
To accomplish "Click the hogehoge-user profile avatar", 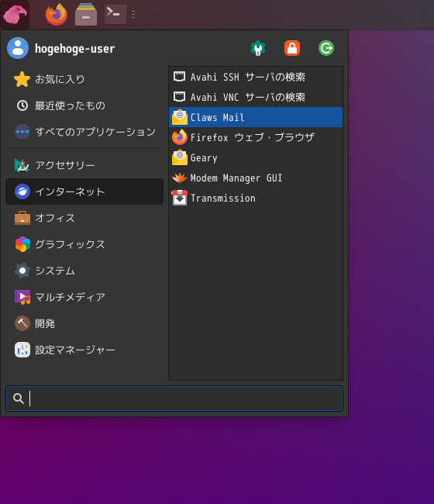I will [18, 48].
